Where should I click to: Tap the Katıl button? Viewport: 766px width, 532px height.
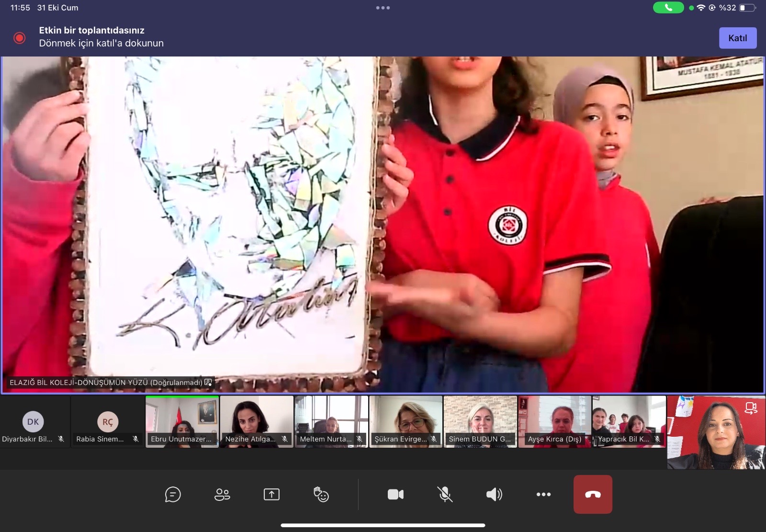[x=737, y=38]
